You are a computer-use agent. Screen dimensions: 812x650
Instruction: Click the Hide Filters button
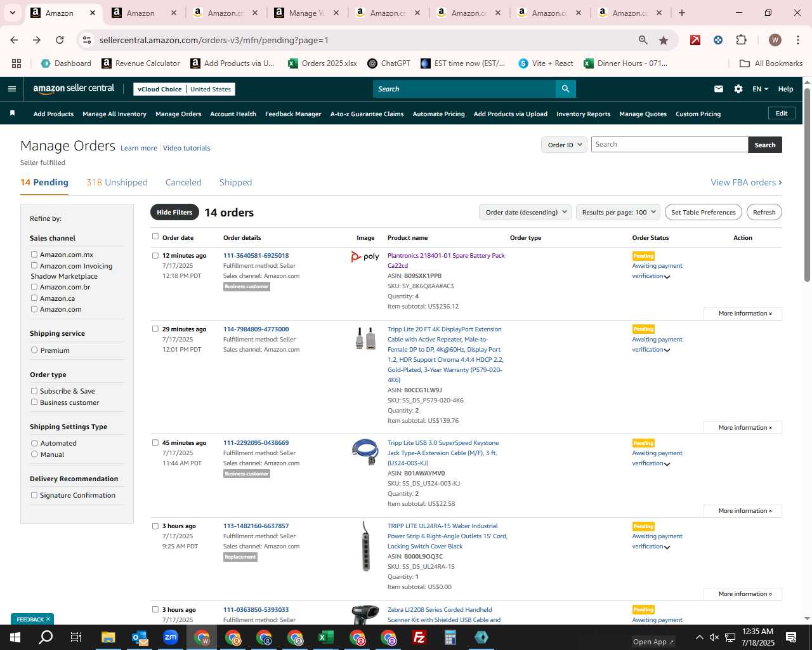(174, 212)
